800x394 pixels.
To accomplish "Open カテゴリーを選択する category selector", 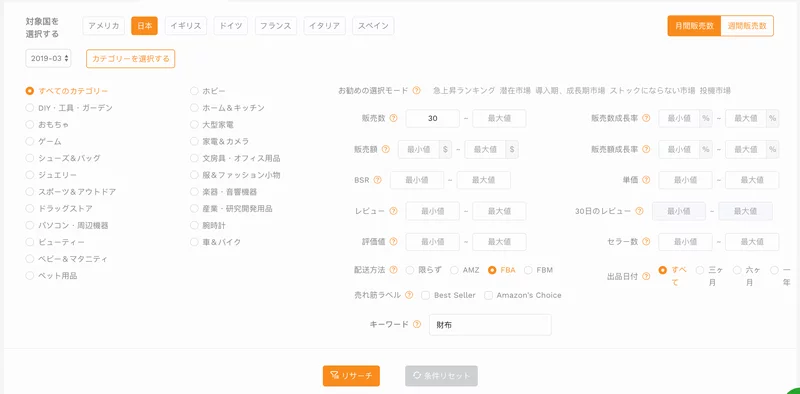I will [x=131, y=59].
